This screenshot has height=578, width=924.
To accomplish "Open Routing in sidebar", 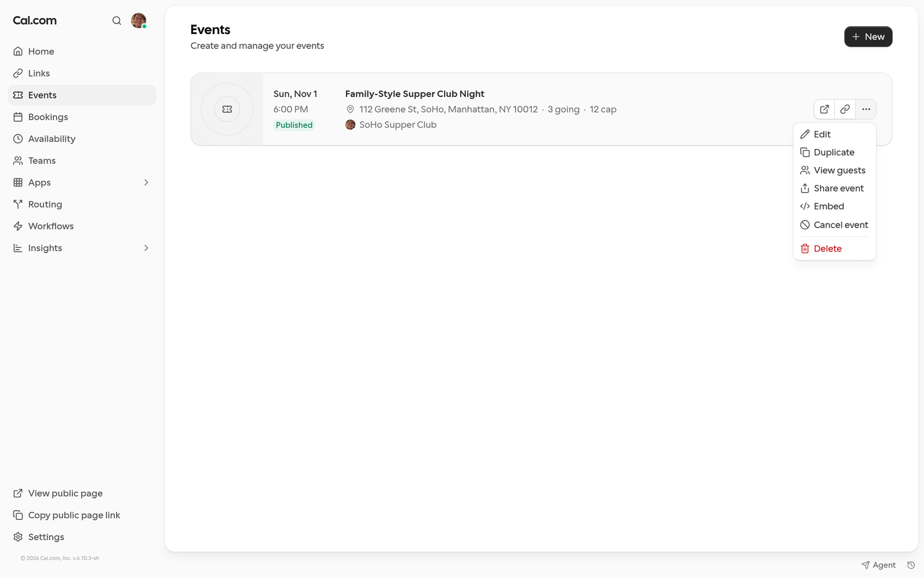I will coord(82,204).
